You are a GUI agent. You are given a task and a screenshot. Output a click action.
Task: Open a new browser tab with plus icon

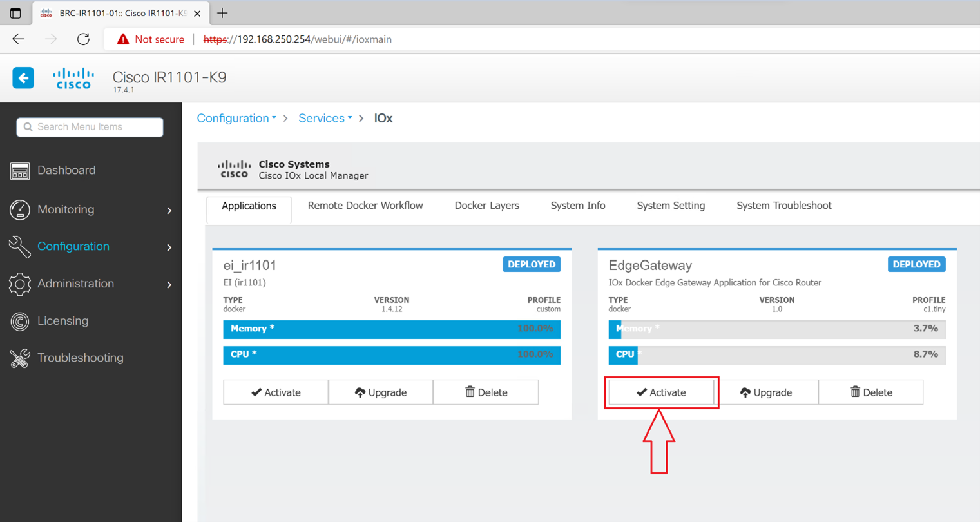tap(222, 13)
